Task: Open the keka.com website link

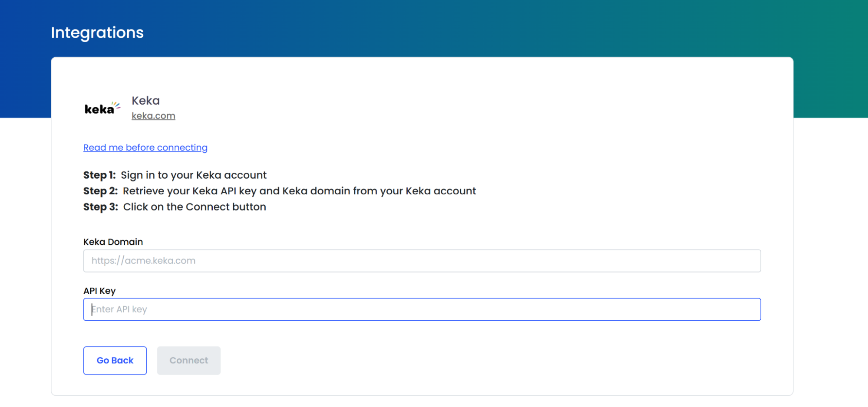Action: pos(153,116)
